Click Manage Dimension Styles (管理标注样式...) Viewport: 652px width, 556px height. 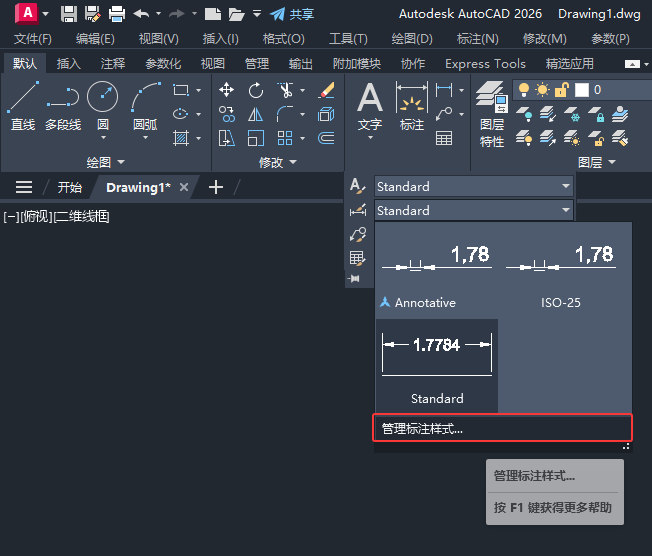(502, 428)
